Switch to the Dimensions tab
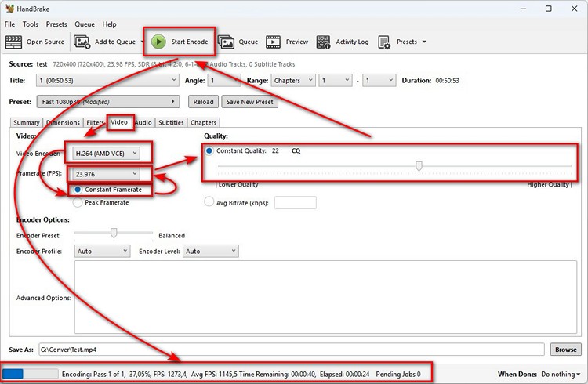The width and height of the screenshot is (588, 384). click(63, 122)
